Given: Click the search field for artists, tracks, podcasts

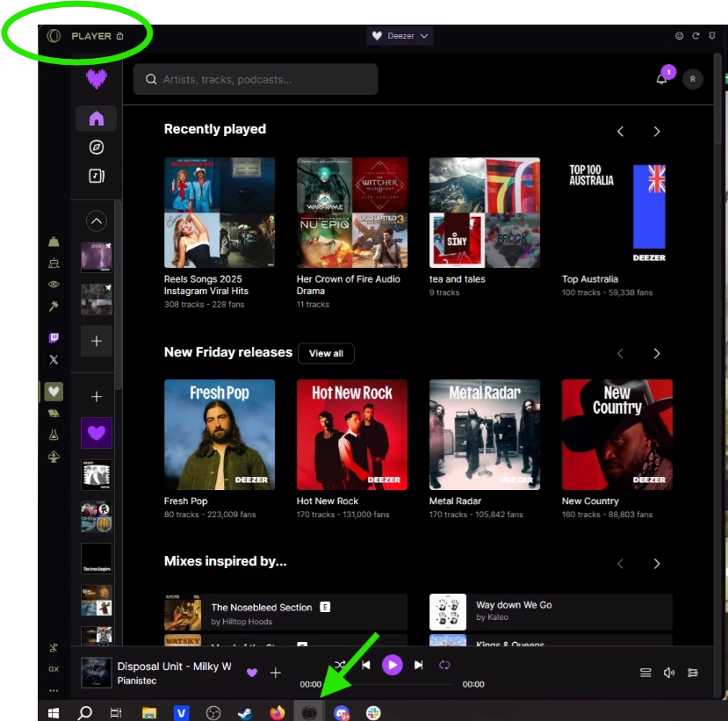Looking at the screenshot, I should (256, 79).
